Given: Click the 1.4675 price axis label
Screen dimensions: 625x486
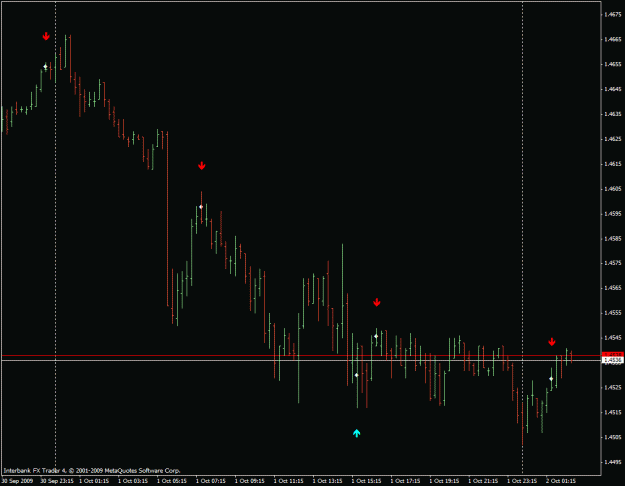Looking at the screenshot, I should pyautogui.click(x=613, y=14).
